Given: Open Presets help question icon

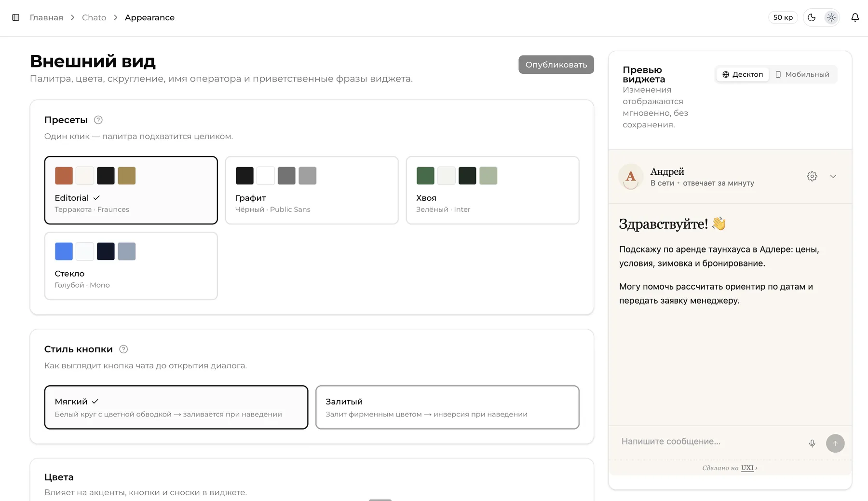Looking at the screenshot, I should tap(98, 120).
